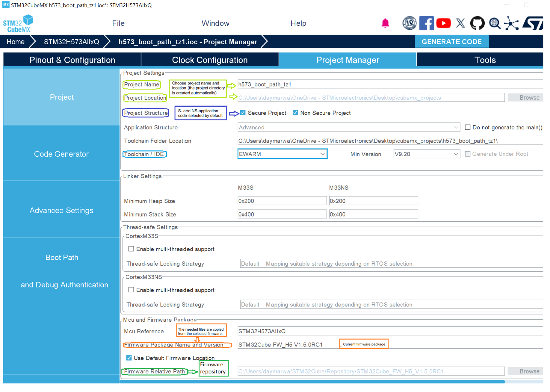Open the File menu
Image resolution: width=550 pixels, height=392 pixels.
pos(118,23)
